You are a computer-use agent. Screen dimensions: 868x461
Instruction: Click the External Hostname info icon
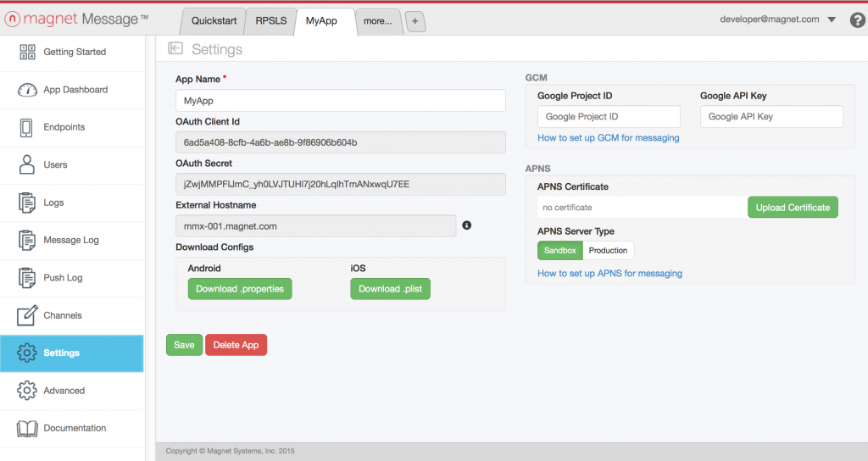(467, 225)
